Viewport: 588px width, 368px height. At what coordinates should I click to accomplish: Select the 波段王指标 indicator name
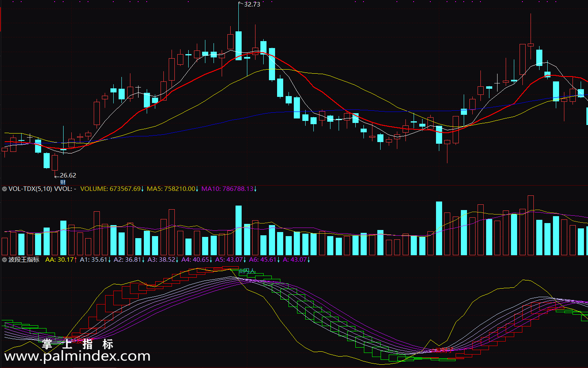pyautogui.click(x=24, y=260)
